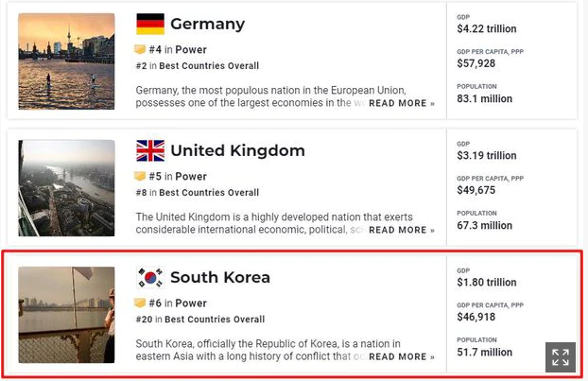The width and height of the screenshot is (588, 381).
Task: Click the South Korea flag icon
Action: pos(150,278)
